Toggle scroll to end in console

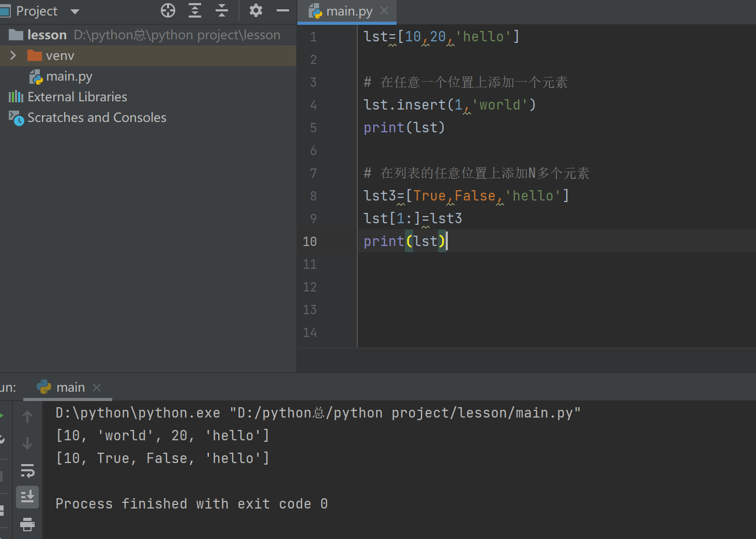(x=27, y=497)
